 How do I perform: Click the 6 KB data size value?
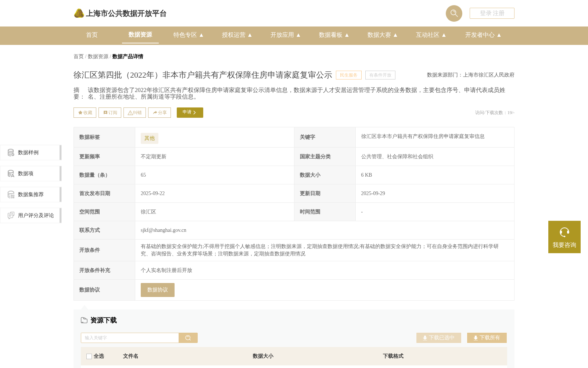click(366, 175)
